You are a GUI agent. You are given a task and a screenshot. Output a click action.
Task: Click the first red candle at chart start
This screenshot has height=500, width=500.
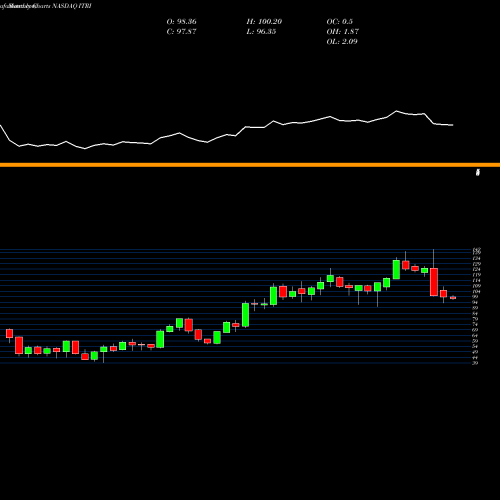coord(9,333)
